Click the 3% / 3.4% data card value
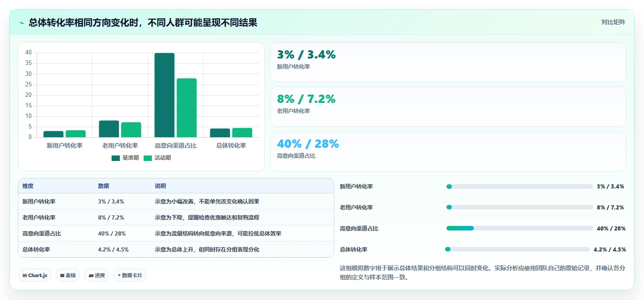This screenshot has height=300, width=644. click(306, 55)
